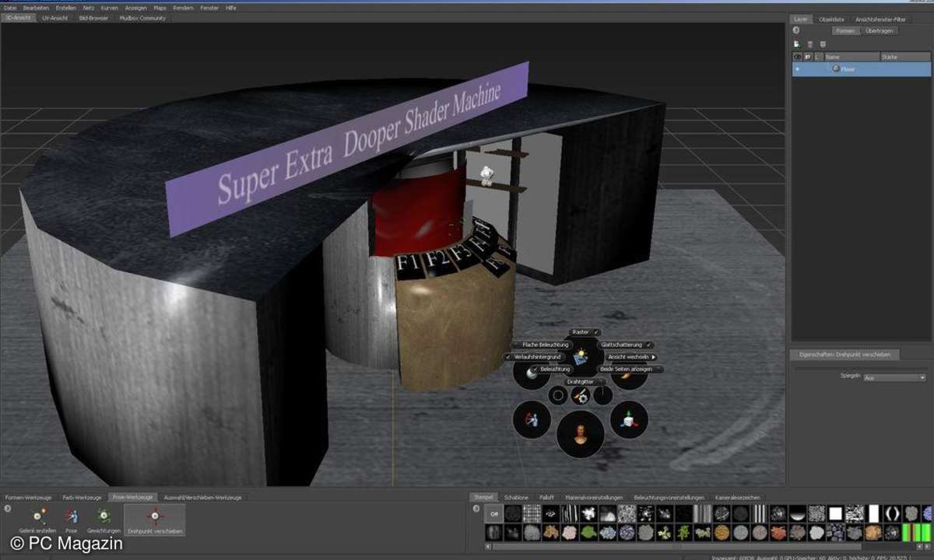
Task: Switch to the Falloff tab
Action: [x=547, y=497]
